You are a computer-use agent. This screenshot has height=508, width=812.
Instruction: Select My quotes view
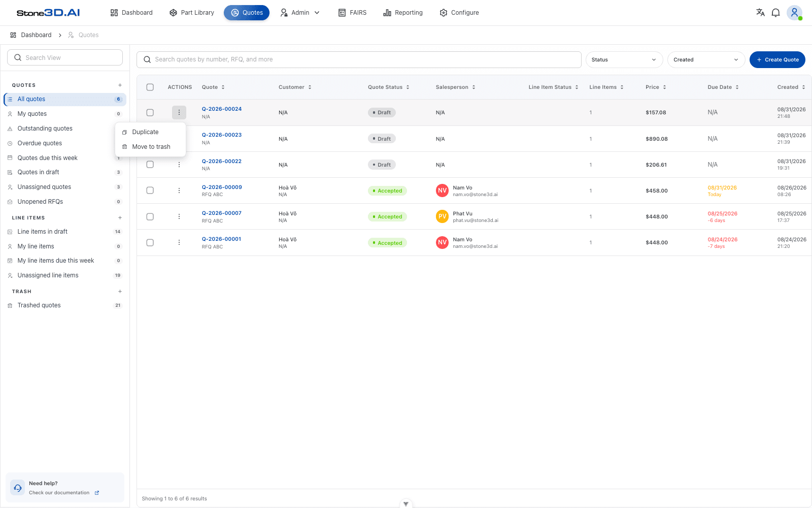[64, 114]
